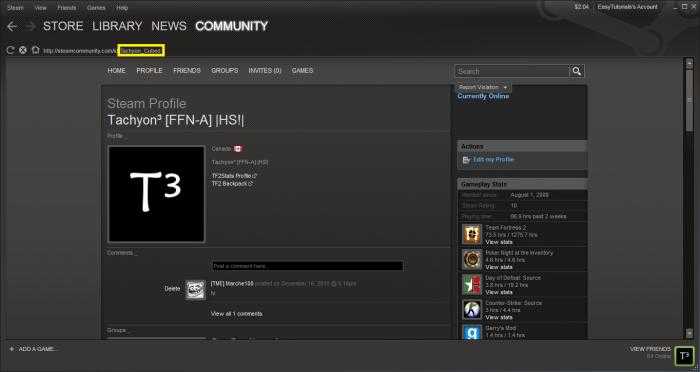Image resolution: width=700 pixels, height=372 pixels.
Task: Open the GROUPS community tab
Action: (225, 71)
